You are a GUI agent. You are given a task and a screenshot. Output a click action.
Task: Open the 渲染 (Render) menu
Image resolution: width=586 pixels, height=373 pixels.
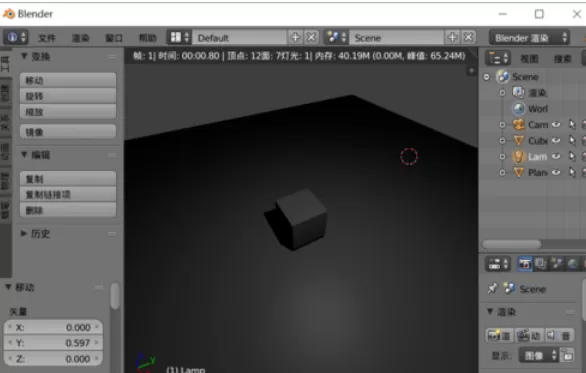(80, 38)
